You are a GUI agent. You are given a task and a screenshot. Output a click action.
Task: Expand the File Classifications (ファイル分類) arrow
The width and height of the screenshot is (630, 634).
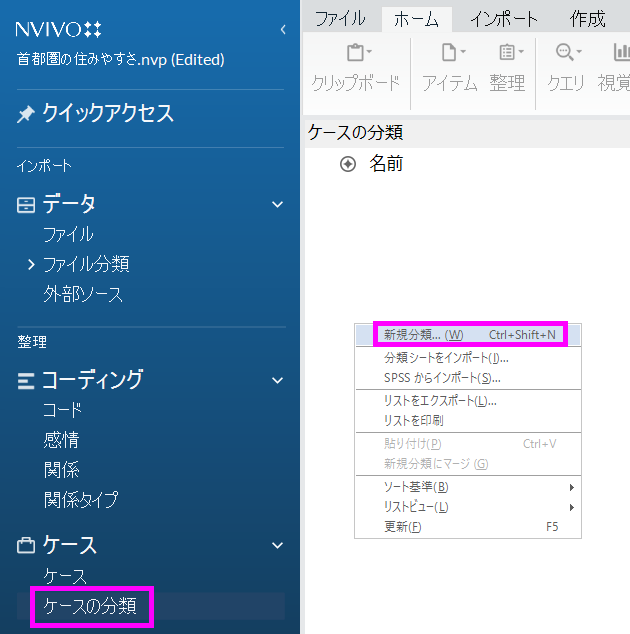tap(31, 265)
